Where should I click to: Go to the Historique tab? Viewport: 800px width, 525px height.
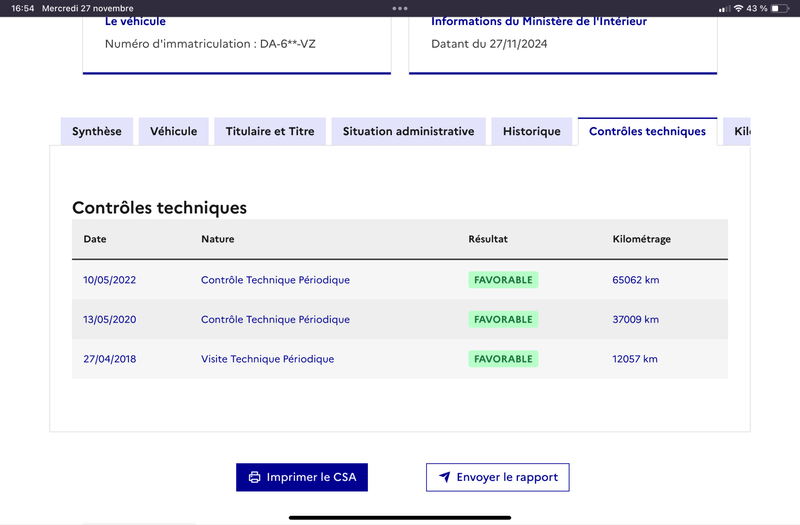point(532,132)
